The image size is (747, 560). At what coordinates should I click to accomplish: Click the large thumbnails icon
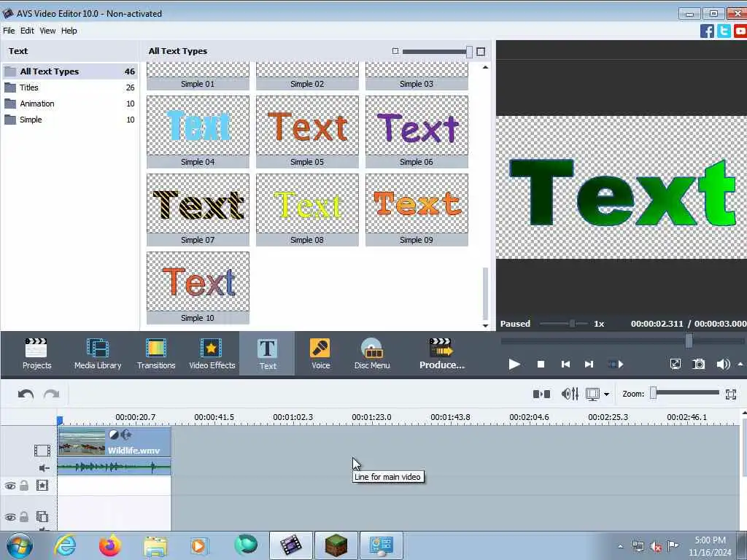[x=481, y=52]
